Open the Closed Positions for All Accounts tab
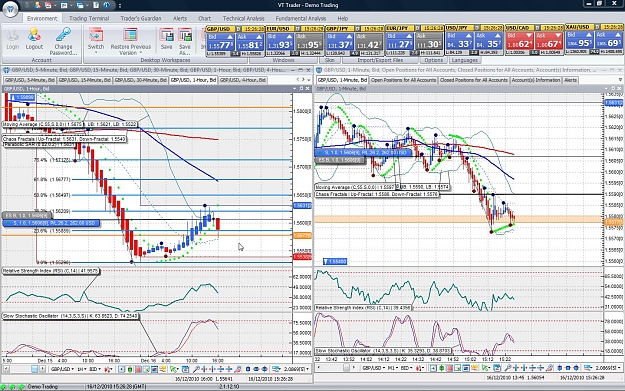The image size is (625, 391). pos(474,80)
